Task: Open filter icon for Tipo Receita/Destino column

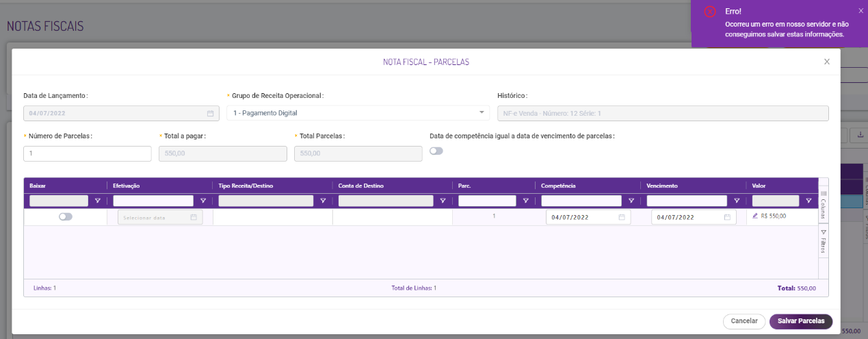Action: coord(323,201)
